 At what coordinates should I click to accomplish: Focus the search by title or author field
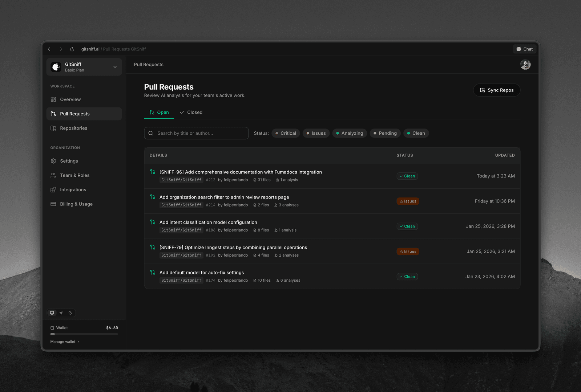[196, 133]
